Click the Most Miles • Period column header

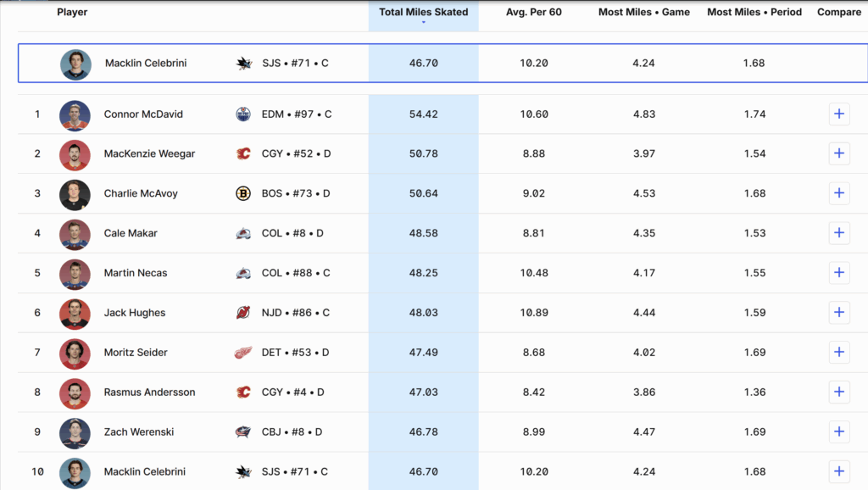[754, 13]
